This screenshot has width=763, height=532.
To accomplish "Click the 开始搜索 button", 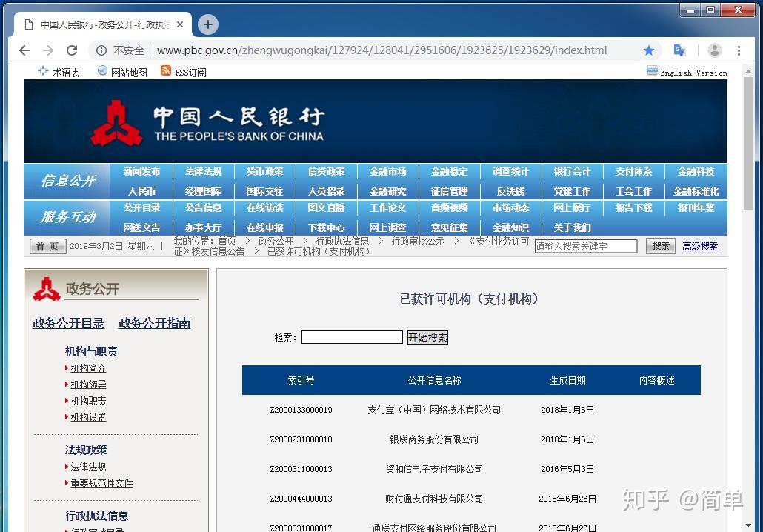I will [427, 337].
